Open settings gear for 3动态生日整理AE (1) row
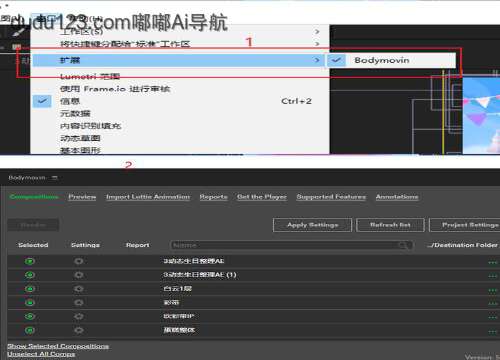This screenshot has height=360, width=500. (79, 275)
